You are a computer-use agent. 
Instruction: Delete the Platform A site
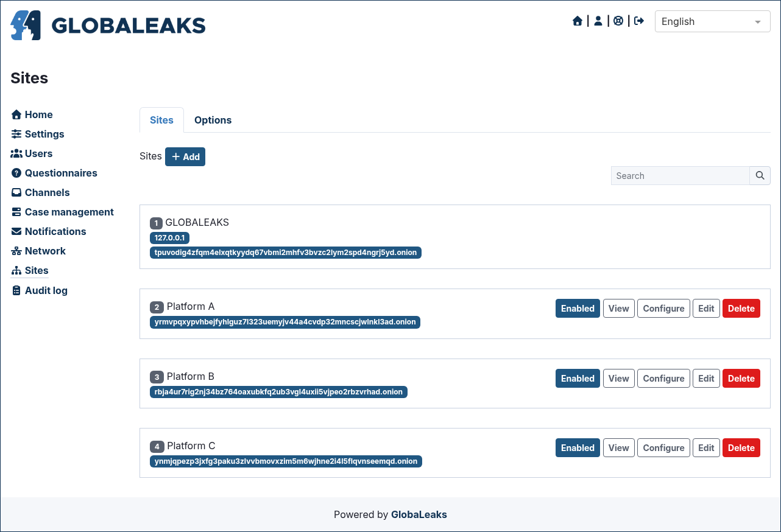point(741,309)
